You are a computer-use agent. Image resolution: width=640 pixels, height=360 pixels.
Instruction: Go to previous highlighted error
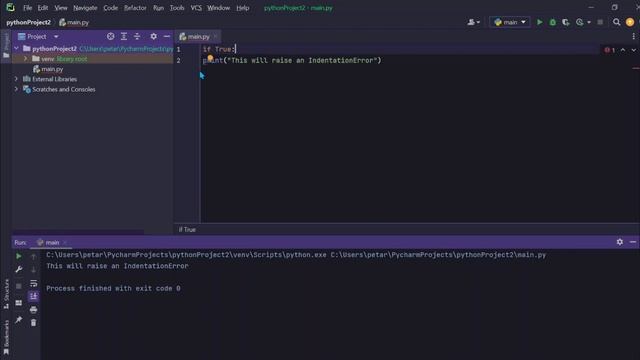[623, 50]
